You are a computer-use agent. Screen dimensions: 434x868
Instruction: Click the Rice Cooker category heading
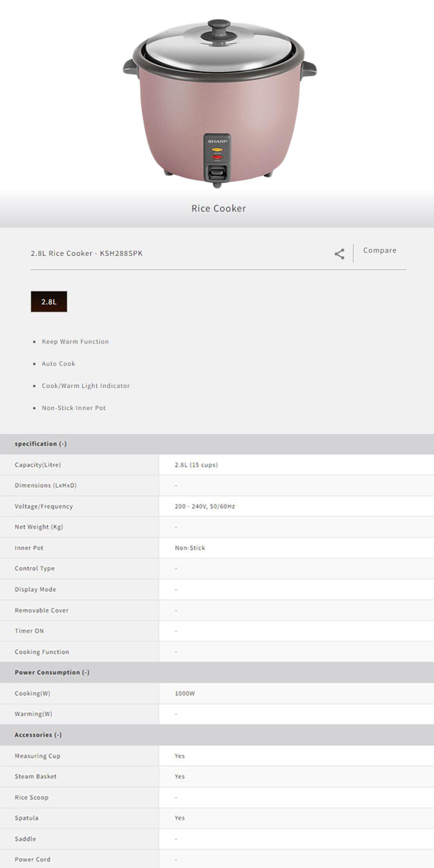218,208
